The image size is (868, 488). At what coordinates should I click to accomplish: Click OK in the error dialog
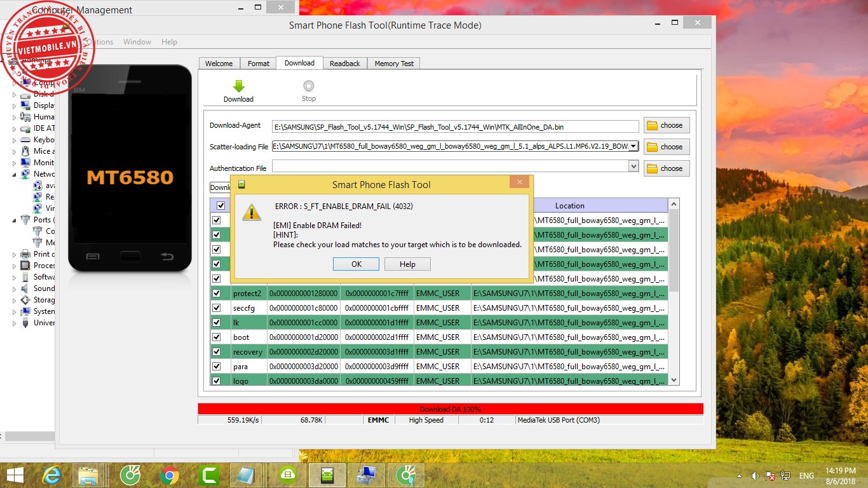pyautogui.click(x=356, y=264)
